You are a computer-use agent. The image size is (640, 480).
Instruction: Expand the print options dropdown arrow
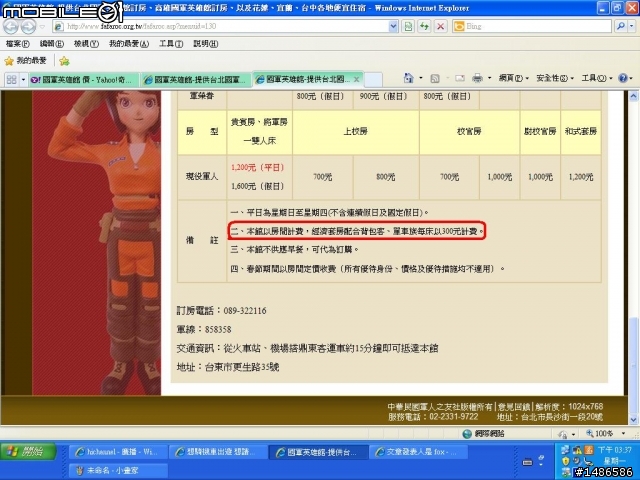(489, 78)
